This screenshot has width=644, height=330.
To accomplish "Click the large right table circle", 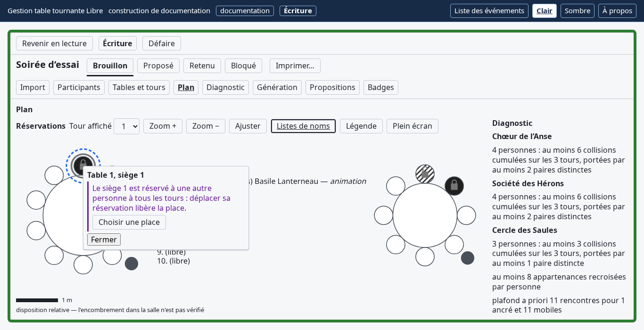I will click(x=425, y=215).
